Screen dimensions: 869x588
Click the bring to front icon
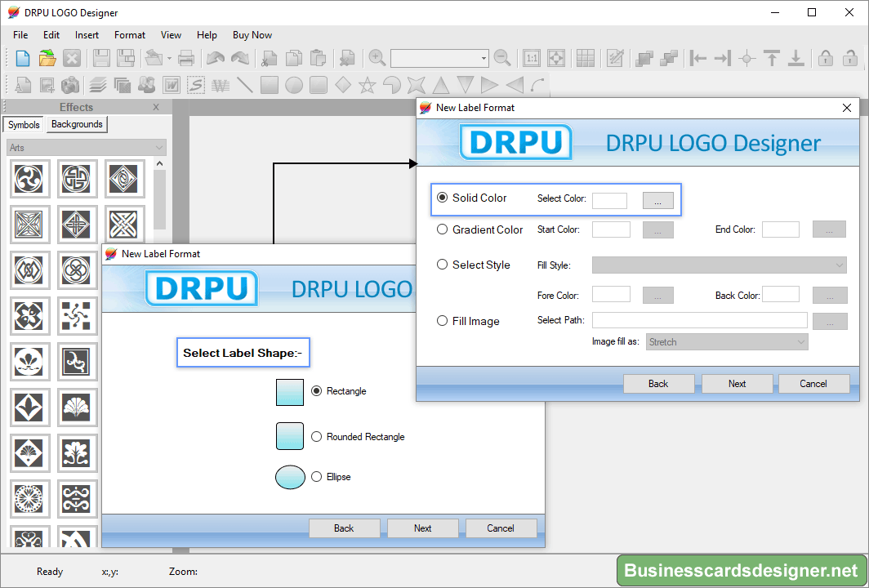[x=644, y=58]
